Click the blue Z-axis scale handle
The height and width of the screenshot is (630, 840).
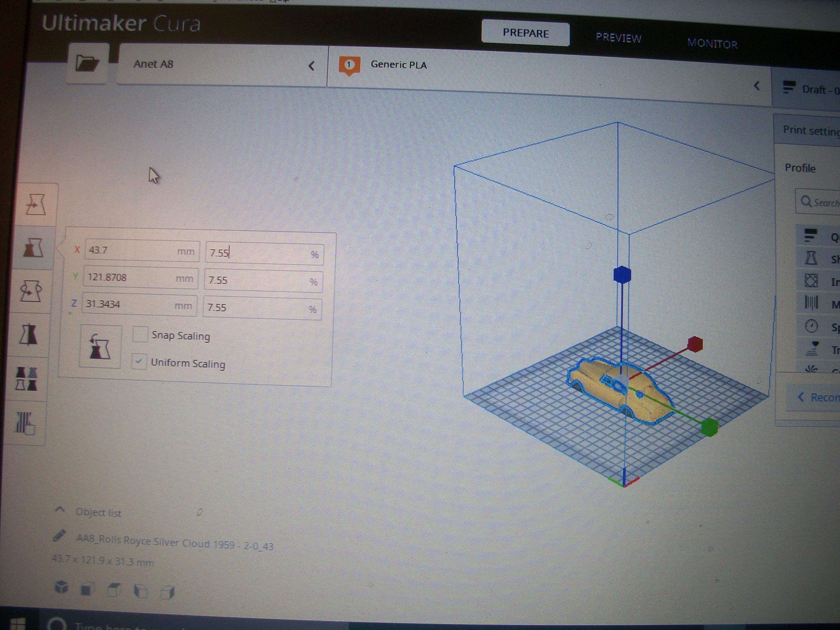point(622,274)
